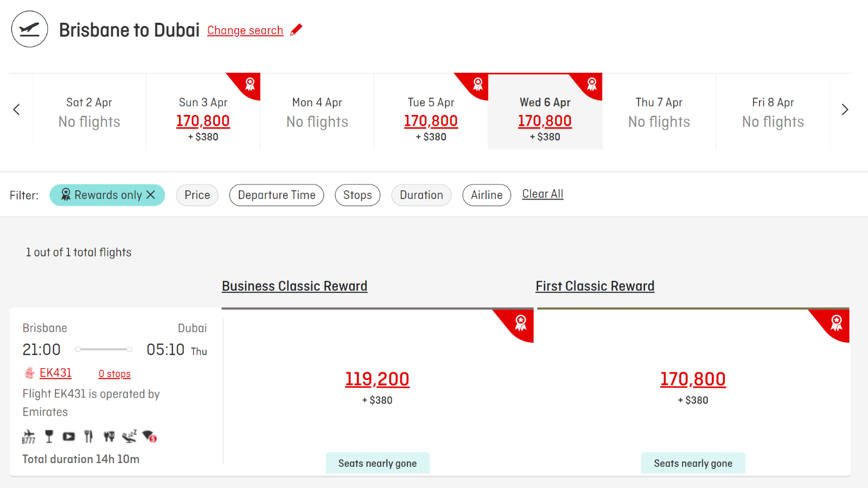
Task: Click Seats nearly gone under First fare
Action: (x=693, y=464)
